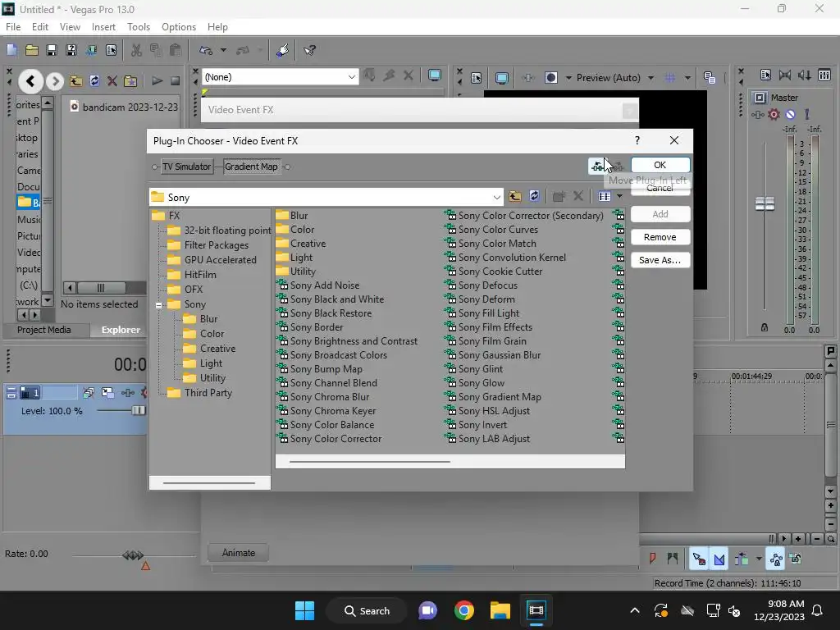The height and width of the screenshot is (630, 840).
Task: Click the Save project floppy icon
Action: point(52,50)
